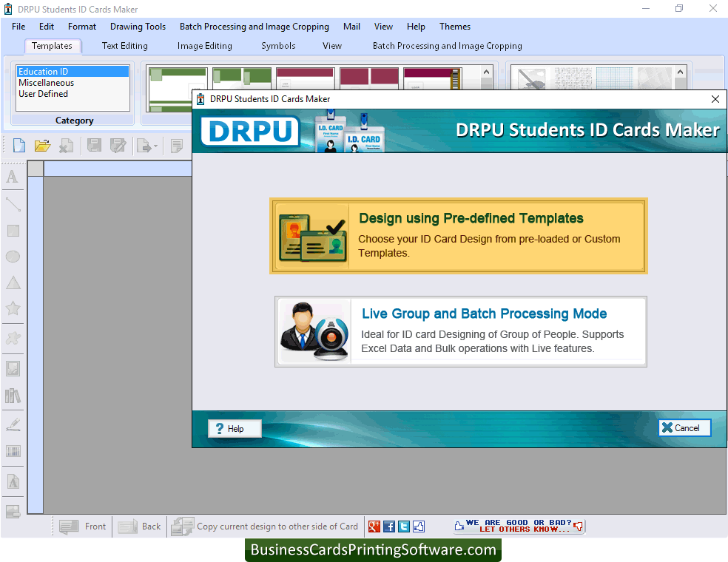Select the first maroon template thumbnail
The width and height of the screenshot is (728, 562).
[x=305, y=78]
